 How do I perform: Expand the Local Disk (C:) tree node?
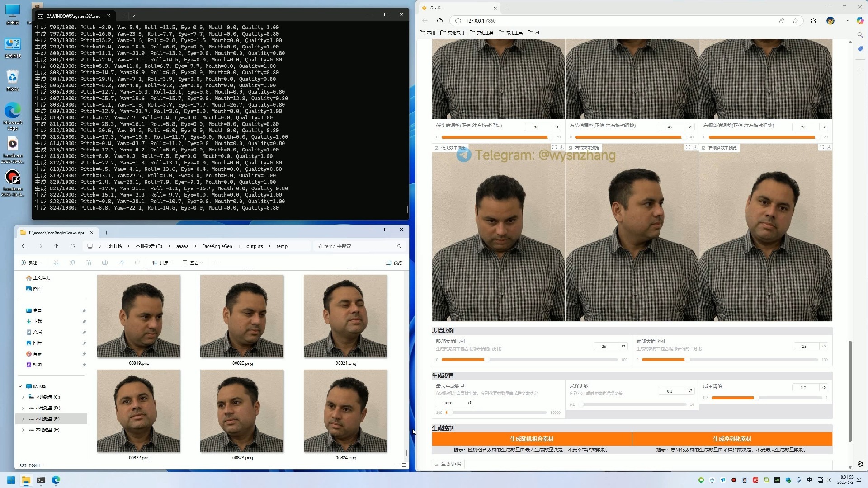23,397
